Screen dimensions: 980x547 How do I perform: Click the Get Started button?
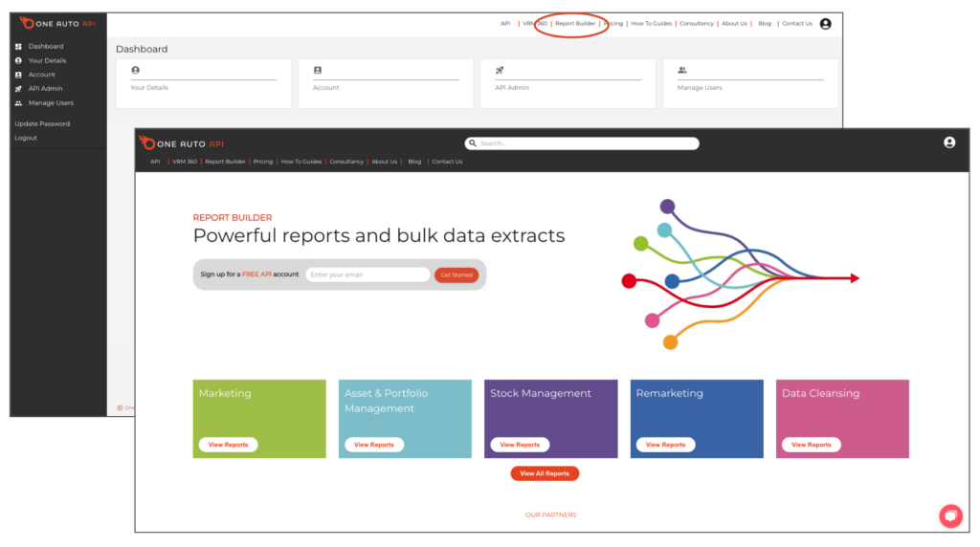[x=457, y=274]
